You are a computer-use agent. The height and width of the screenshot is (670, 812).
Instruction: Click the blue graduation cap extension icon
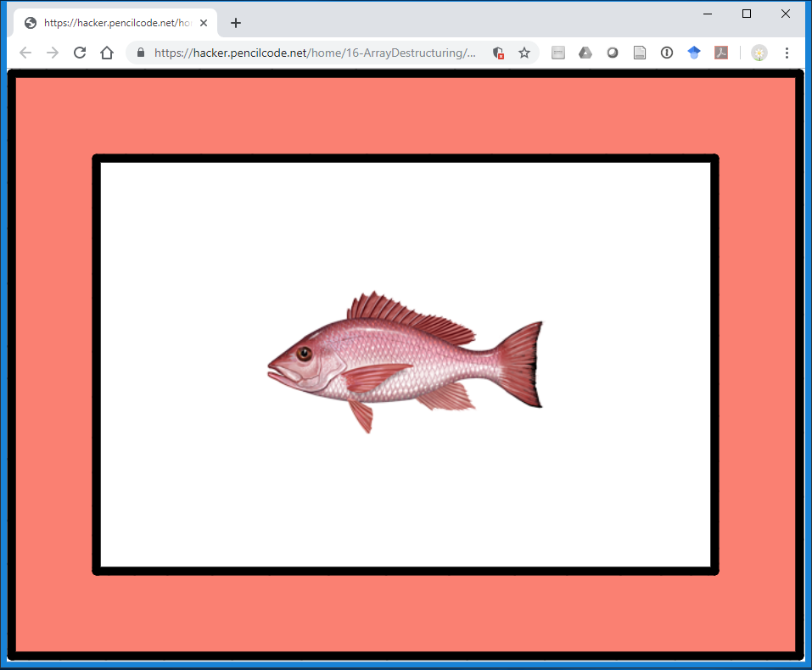click(x=694, y=53)
